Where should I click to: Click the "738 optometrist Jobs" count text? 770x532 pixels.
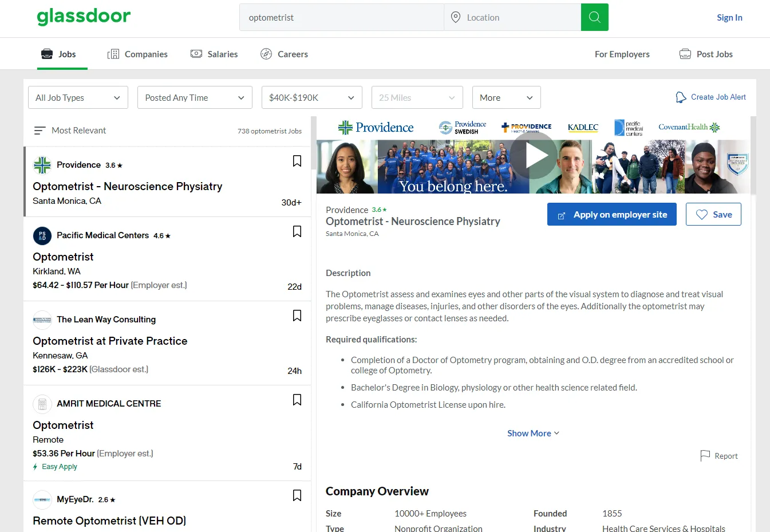click(x=270, y=131)
